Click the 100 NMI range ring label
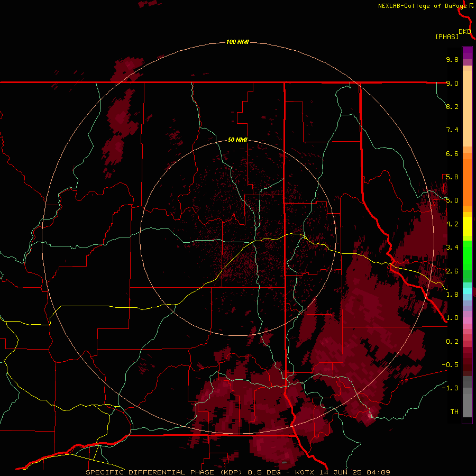 237,42
